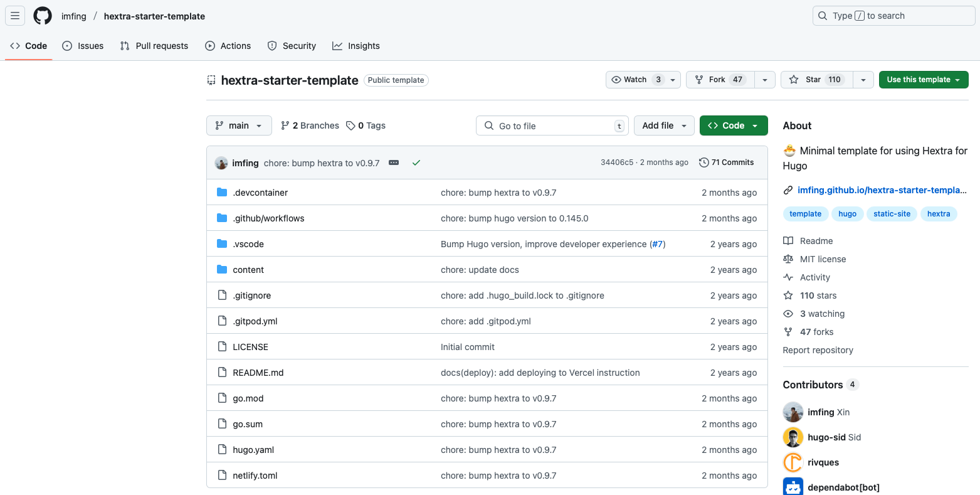The height and width of the screenshot is (495, 980).
Task: Click the .gitpod.yml file icon
Action: tap(222, 321)
